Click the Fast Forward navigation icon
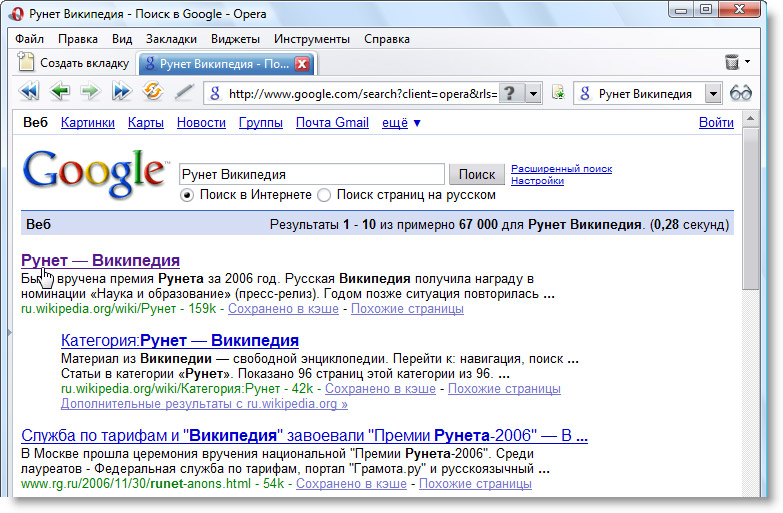This screenshot has height=513, width=783. (x=121, y=92)
